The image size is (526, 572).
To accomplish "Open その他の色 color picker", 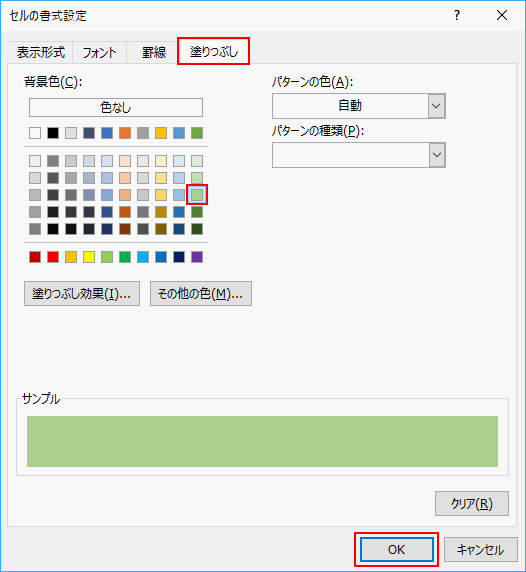I will pyautogui.click(x=201, y=293).
